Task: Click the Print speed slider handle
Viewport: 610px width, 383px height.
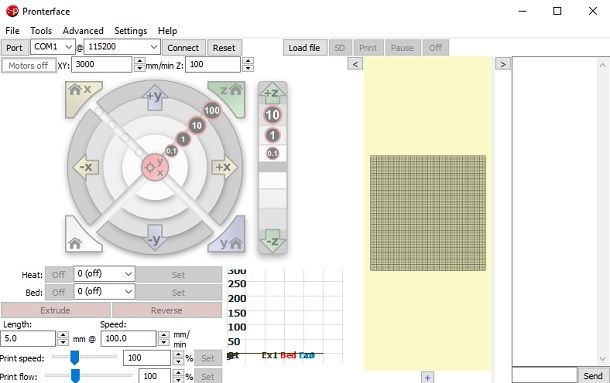Action: (75, 357)
